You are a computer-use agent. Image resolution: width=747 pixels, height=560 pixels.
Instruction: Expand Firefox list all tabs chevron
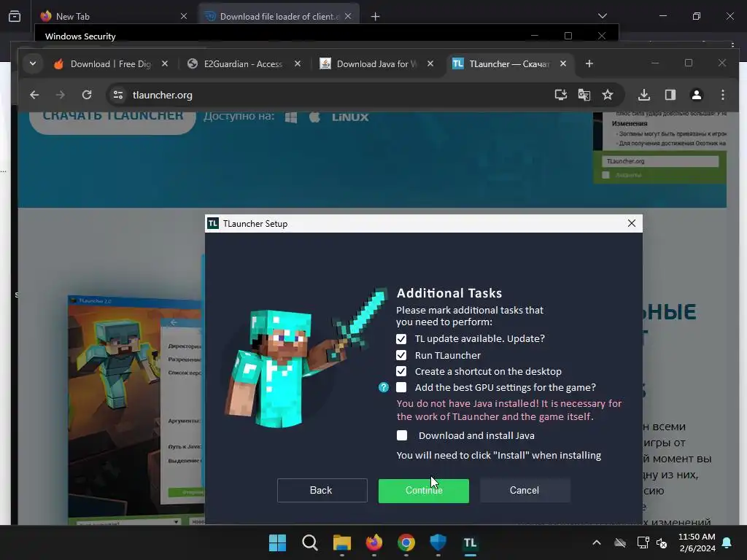(x=602, y=16)
